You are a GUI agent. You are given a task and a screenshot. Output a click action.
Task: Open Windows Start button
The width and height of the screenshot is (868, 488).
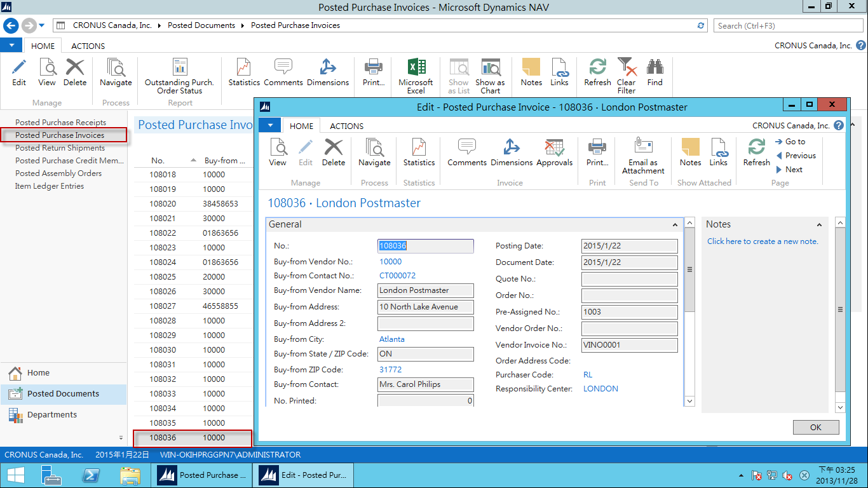point(16,475)
